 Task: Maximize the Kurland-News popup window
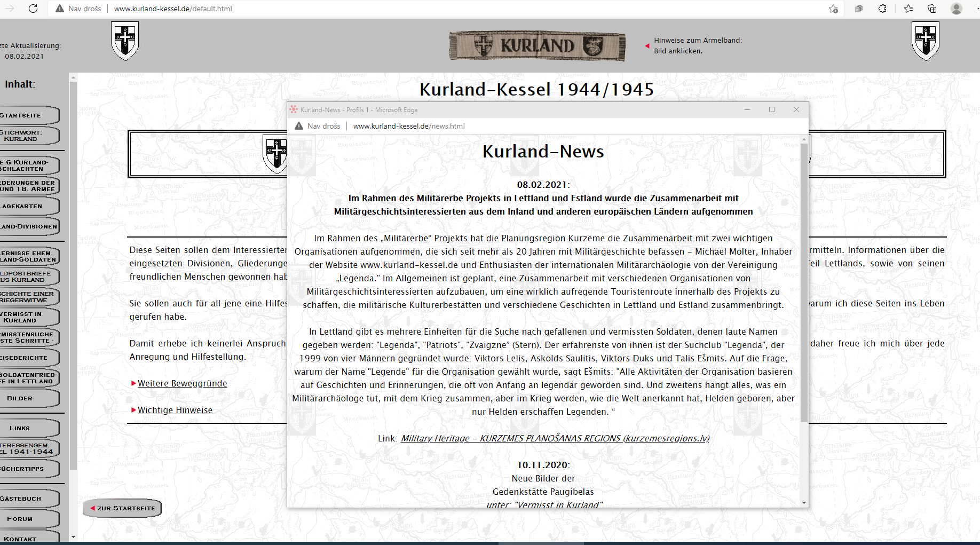(x=772, y=109)
